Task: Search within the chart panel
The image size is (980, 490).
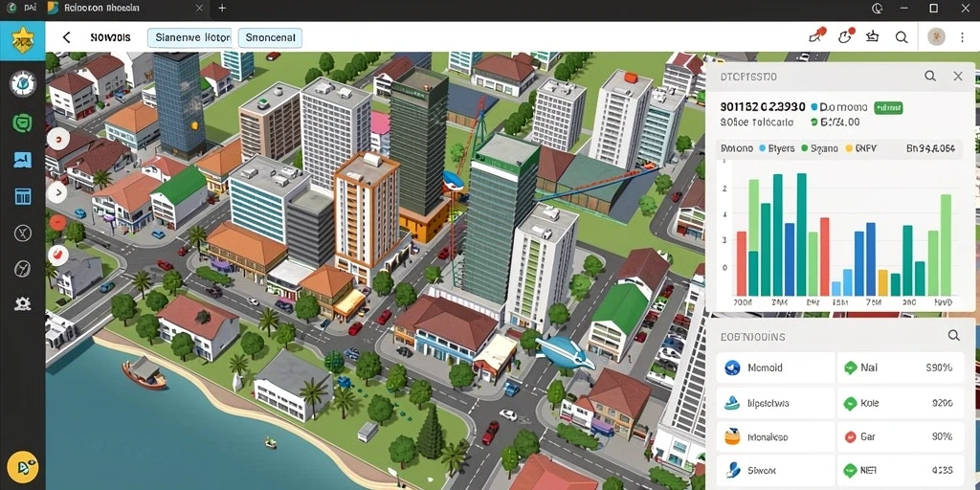Action: coord(930,77)
